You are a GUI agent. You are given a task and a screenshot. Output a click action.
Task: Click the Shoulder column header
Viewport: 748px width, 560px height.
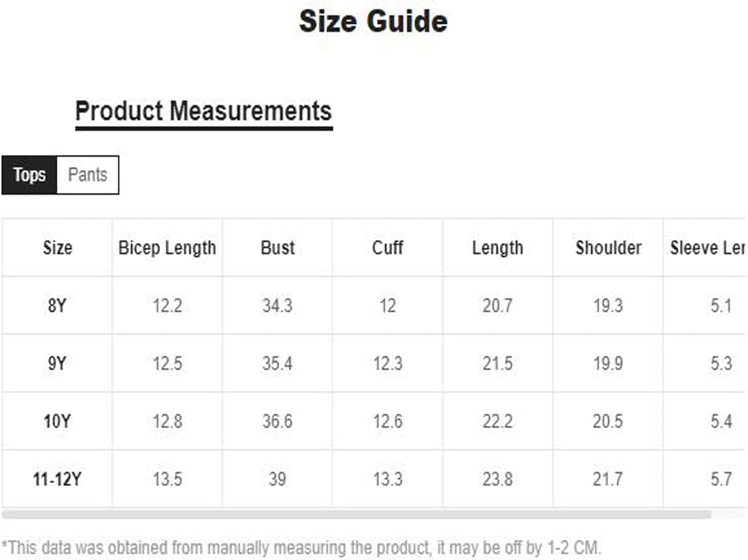point(608,248)
